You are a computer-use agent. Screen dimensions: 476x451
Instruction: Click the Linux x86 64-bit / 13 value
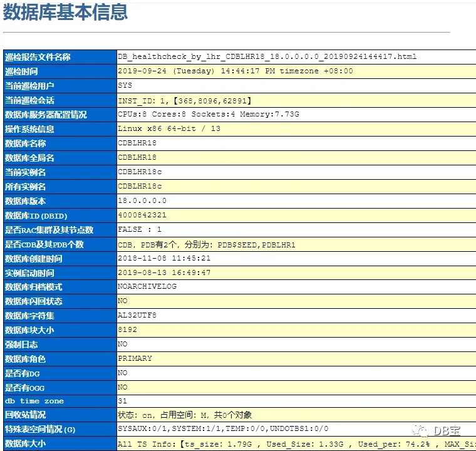pos(169,129)
